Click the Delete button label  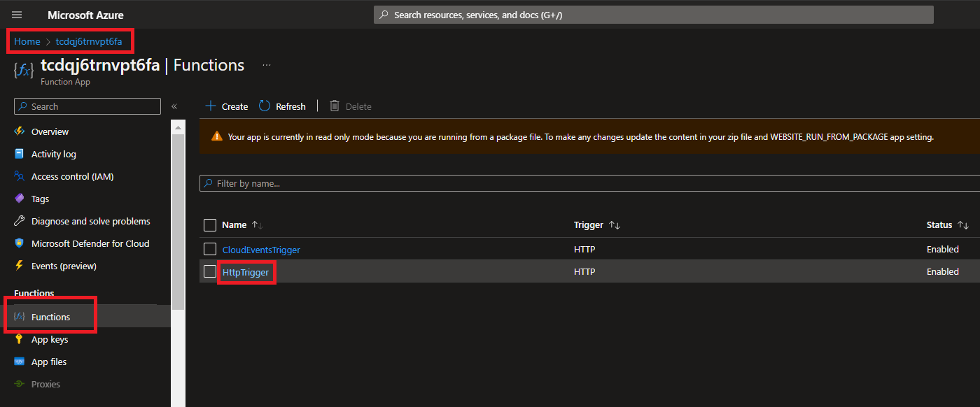pyautogui.click(x=358, y=107)
